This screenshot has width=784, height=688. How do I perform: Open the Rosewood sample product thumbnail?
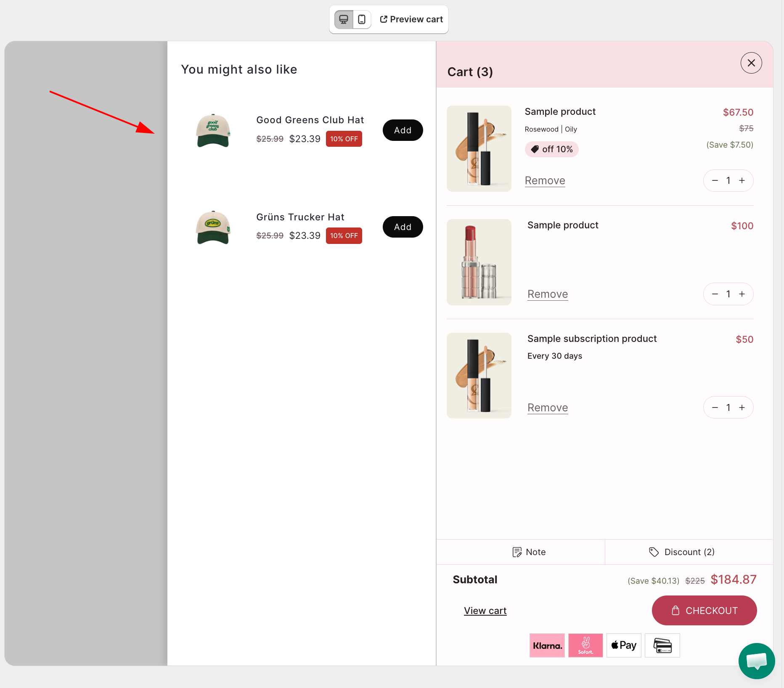479,148
